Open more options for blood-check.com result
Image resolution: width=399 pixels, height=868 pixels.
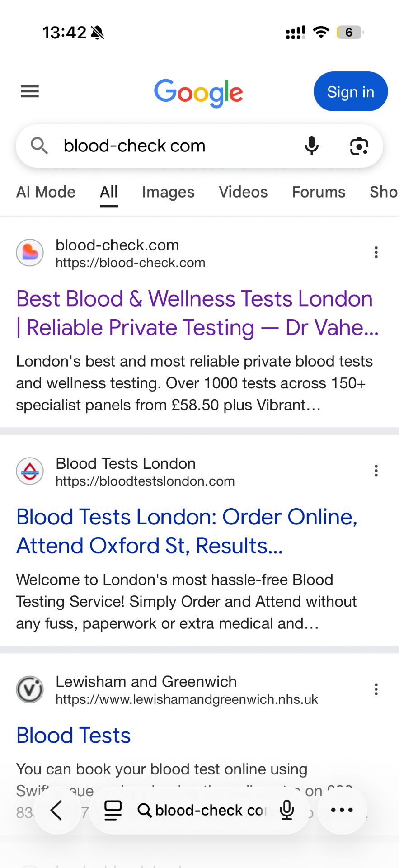(x=376, y=252)
